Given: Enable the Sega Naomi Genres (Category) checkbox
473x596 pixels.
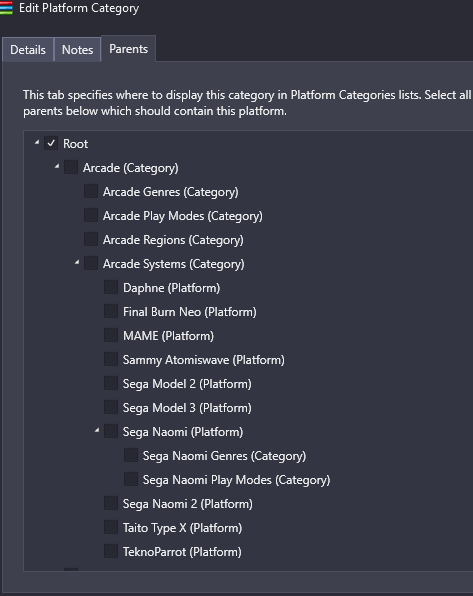Looking at the screenshot, I should 131,455.
